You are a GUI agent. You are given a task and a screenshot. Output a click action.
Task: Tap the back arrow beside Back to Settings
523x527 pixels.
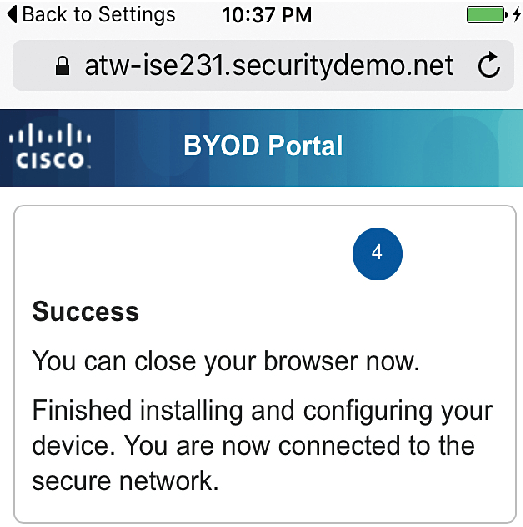coord(12,15)
